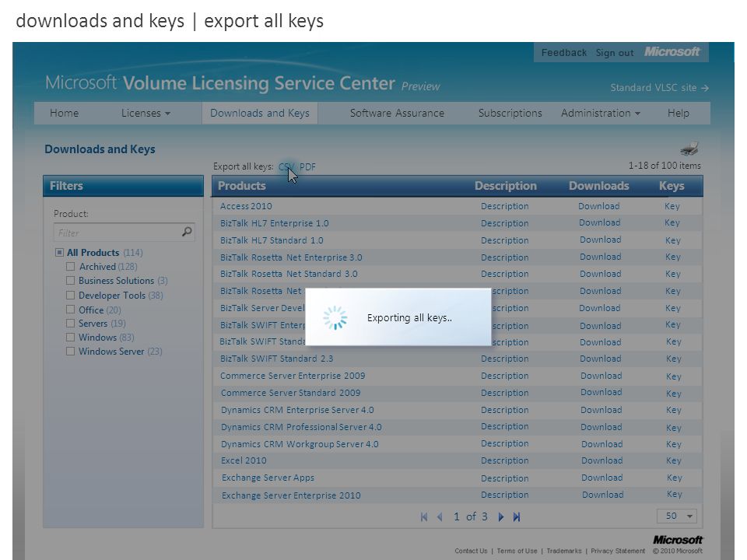Open the Administration dropdown menu
This screenshot has height=560, width=747.
[x=600, y=113]
